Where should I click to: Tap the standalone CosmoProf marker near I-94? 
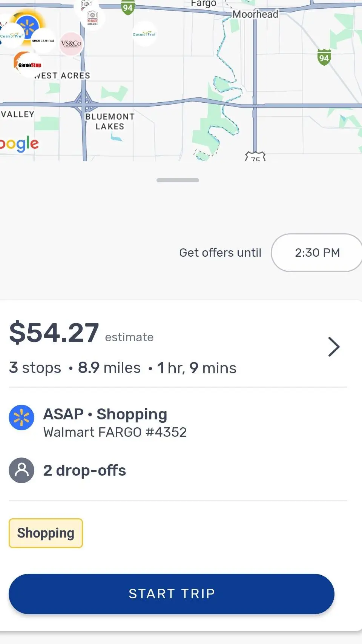click(x=144, y=34)
